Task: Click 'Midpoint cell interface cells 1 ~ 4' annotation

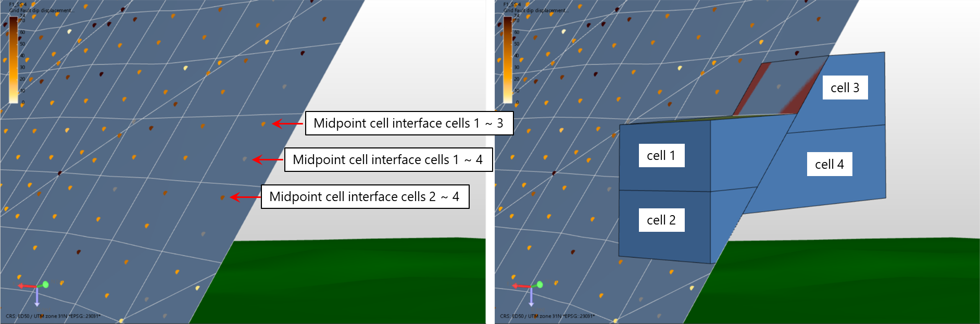Action: click(x=387, y=160)
